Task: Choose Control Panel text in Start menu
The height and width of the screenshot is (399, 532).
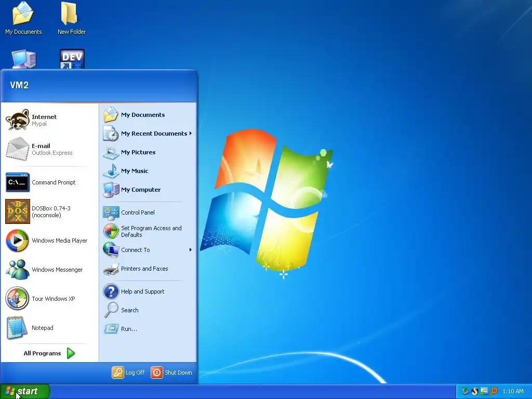Action: 138,212
